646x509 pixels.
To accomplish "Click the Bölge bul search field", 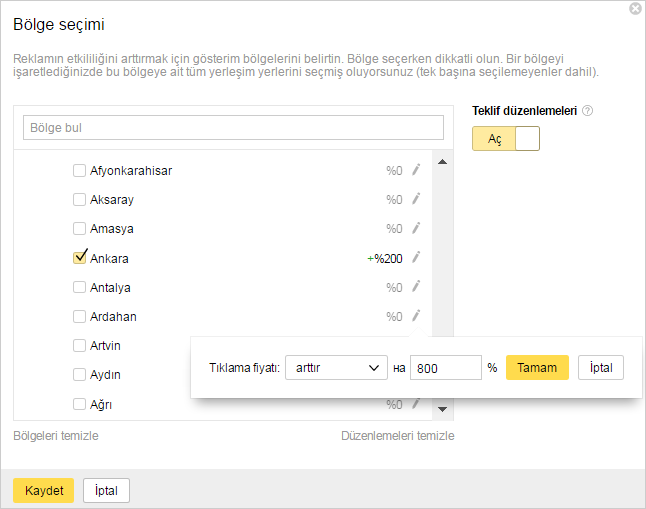I will click(x=233, y=128).
